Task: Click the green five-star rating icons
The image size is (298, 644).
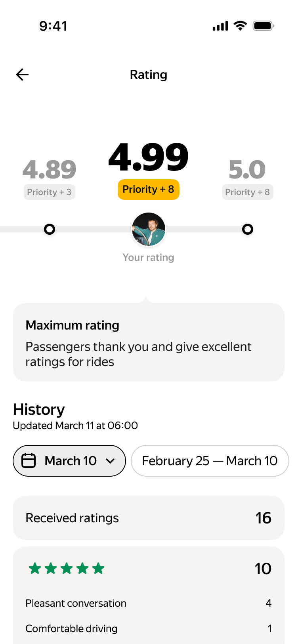Action: pos(67,569)
